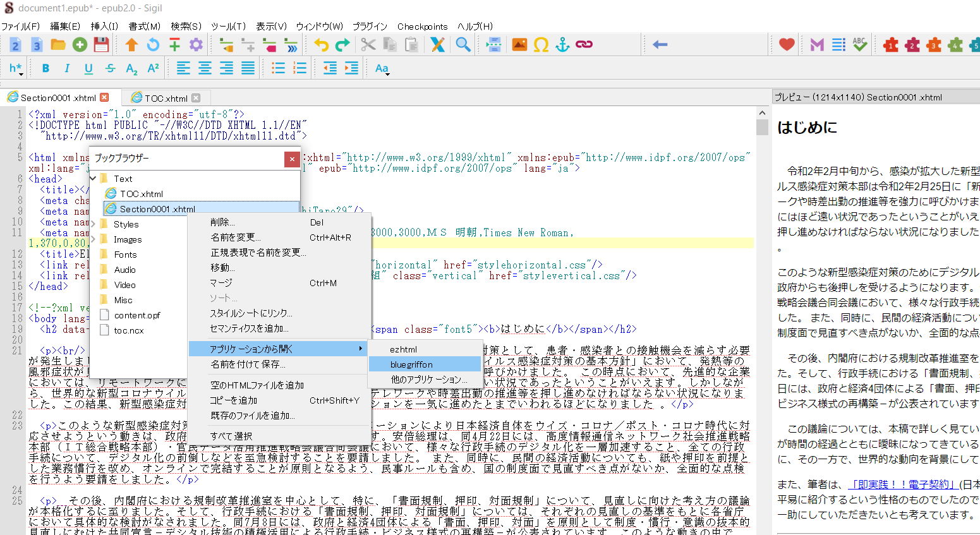This screenshot has height=535, width=980.
Task: Toggle underline formatting
Action: [88, 68]
